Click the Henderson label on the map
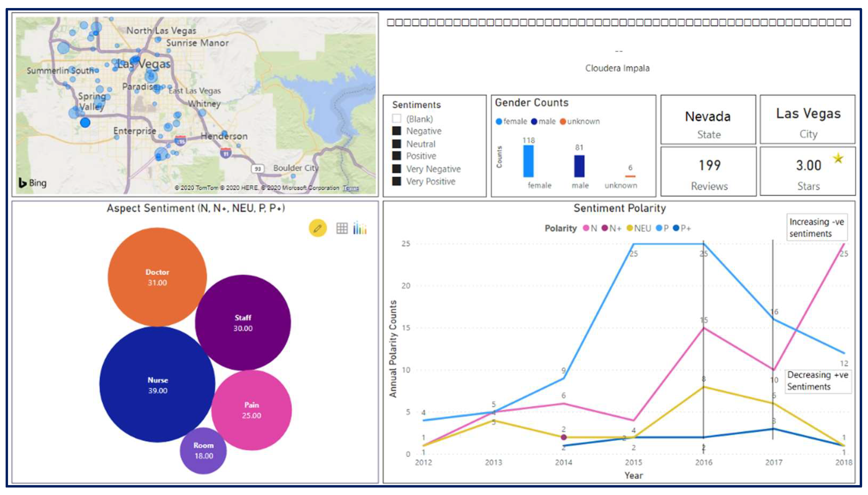Image resolution: width=868 pixels, height=495 pixels. [x=224, y=136]
